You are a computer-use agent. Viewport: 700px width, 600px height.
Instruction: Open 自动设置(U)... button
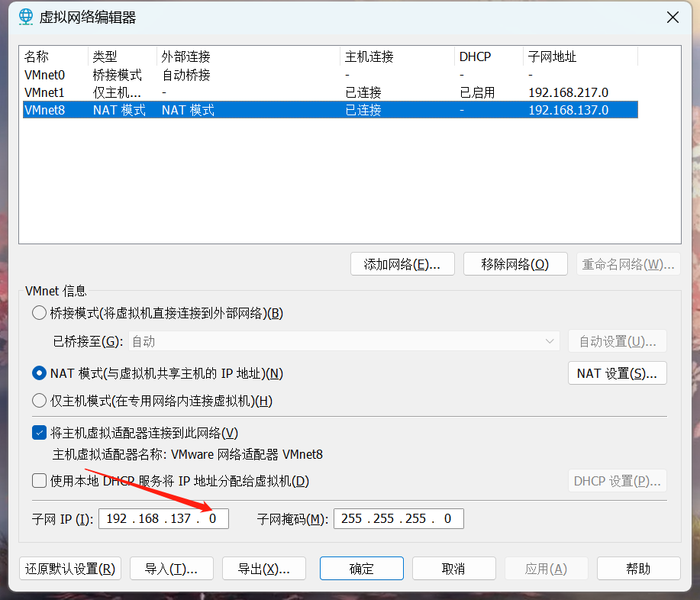[x=618, y=341]
